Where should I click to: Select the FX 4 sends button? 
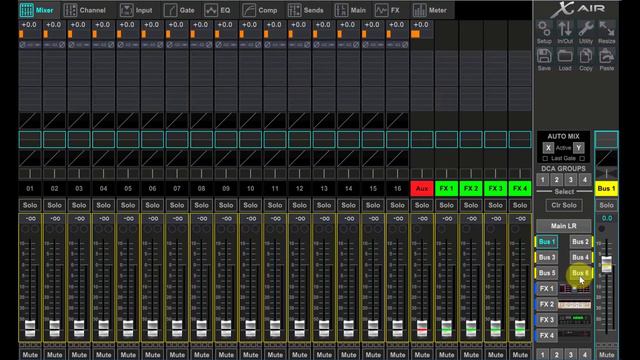tap(546, 336)
